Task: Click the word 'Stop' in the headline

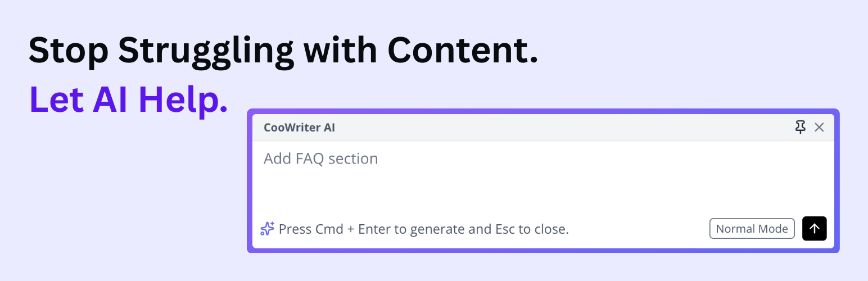Action: click(x=68, y=51)
